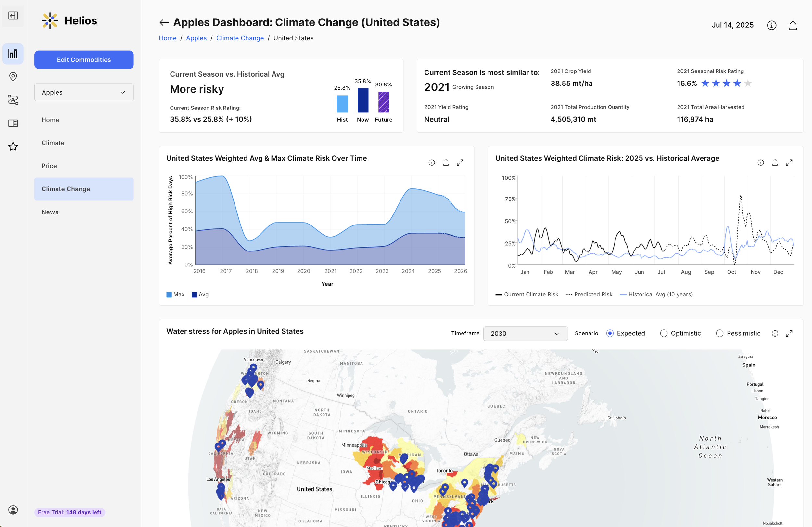This screenshot has height=527, width=812.
Task: Export dashboard using top-right share icon
Action: pos(793,25)
